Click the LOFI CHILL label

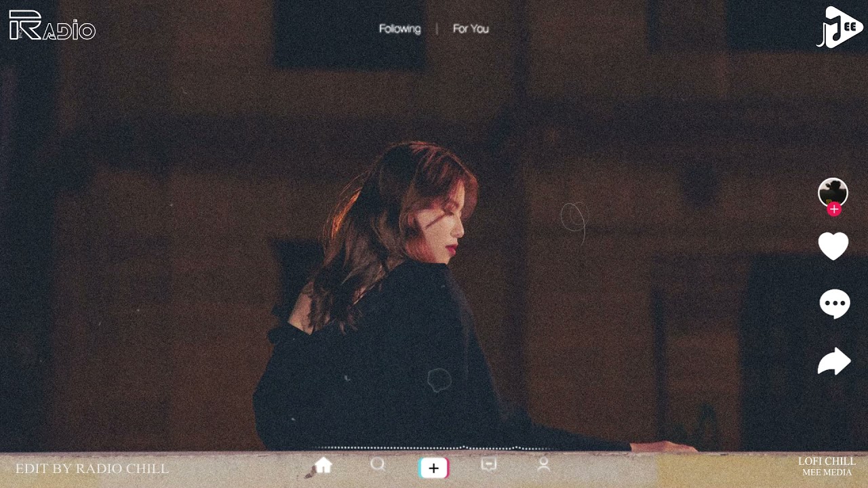[x=827, y=462]
